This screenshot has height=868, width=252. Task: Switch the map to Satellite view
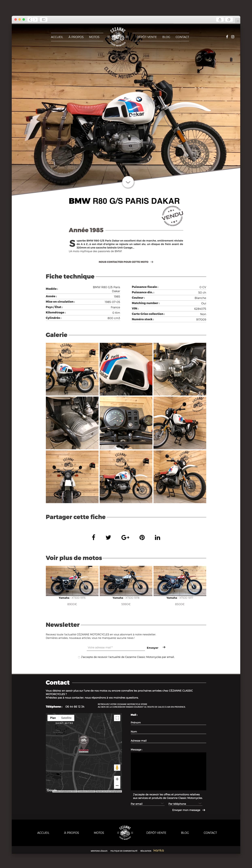(x=66, y=718)
